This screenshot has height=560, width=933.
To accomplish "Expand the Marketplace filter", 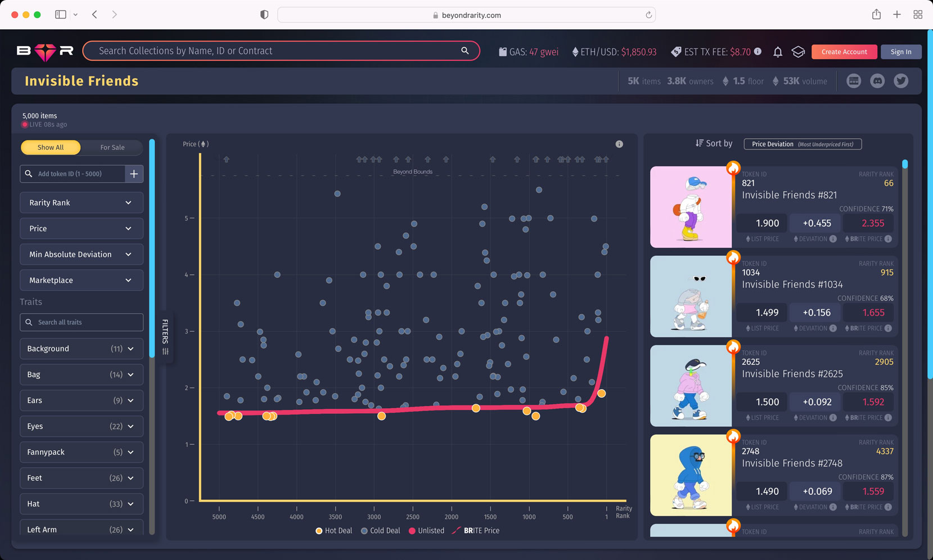I will click(82, 280).
